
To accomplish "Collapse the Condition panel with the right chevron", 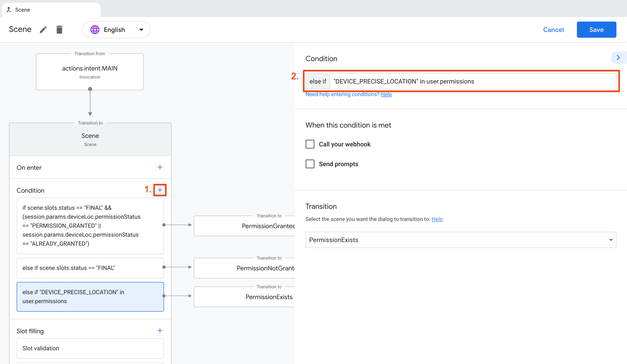I will click(x=618, y=57).
